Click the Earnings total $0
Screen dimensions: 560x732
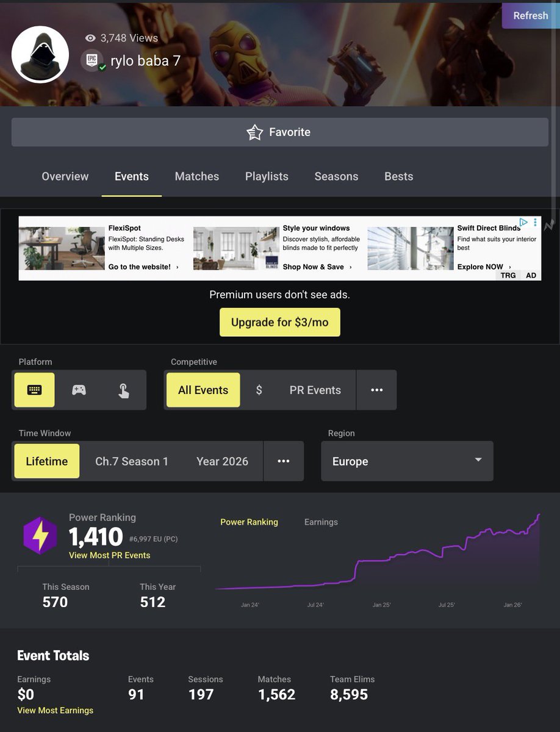pos(26,694)
